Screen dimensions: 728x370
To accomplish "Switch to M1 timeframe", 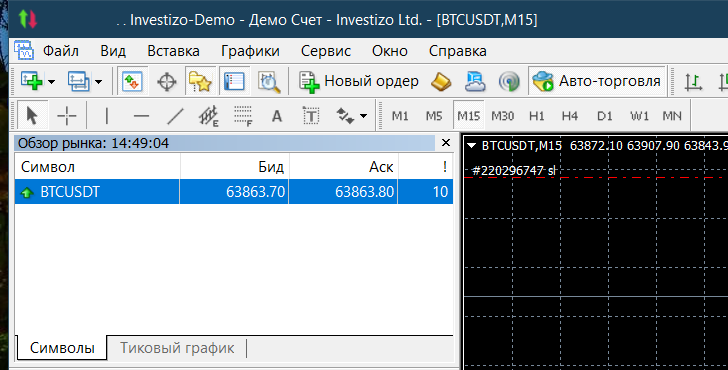I will point(400,116).
